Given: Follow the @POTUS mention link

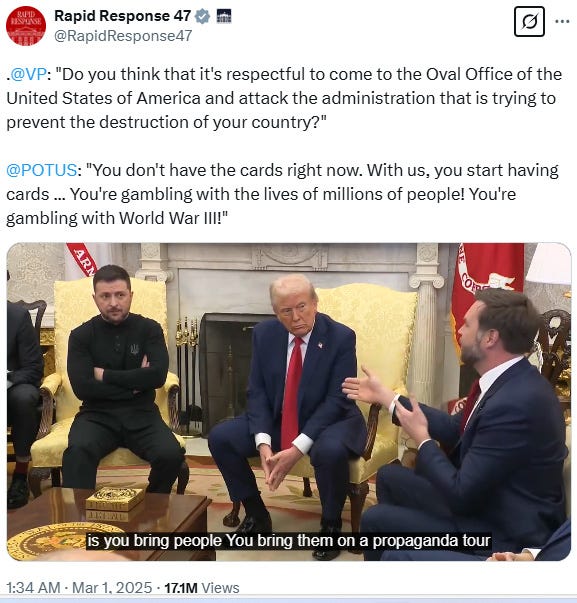Looking at the screenshot, I should (42, 170).
